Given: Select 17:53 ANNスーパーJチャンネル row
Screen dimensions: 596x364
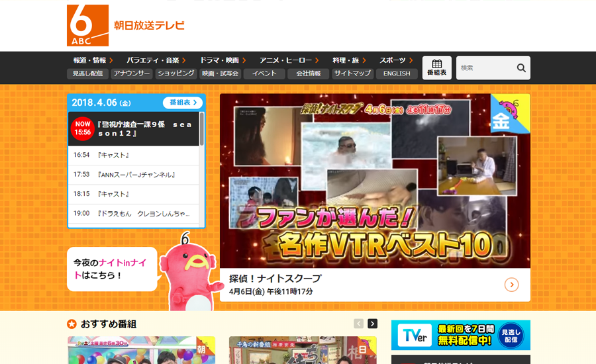Looking at the screenshot, I should tap(133, 175).
